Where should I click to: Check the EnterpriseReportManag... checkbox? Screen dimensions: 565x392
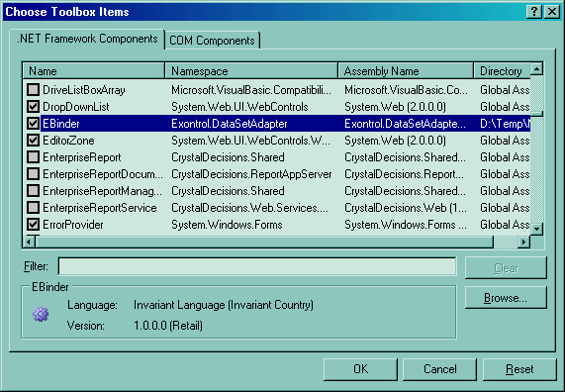pyautogui.click(x=34, y=191)
